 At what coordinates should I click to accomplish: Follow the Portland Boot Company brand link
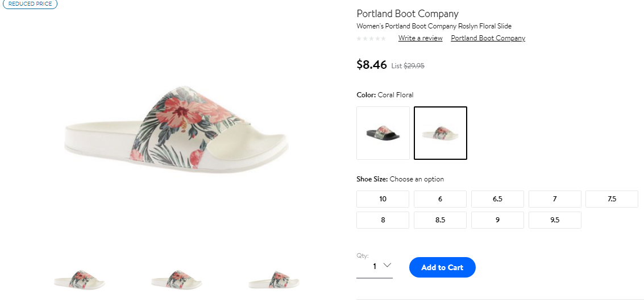(x=488, y=38)
